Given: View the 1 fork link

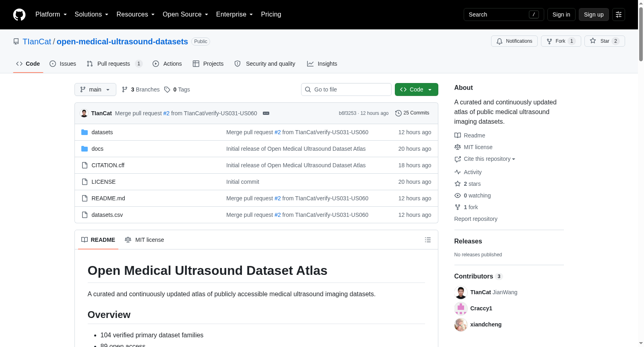Looking at the screenshot, I should point(466,207).
